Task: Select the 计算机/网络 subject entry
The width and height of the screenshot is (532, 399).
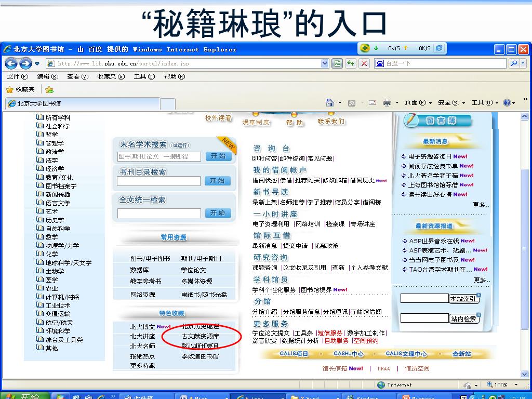Action: coord(62,297)
